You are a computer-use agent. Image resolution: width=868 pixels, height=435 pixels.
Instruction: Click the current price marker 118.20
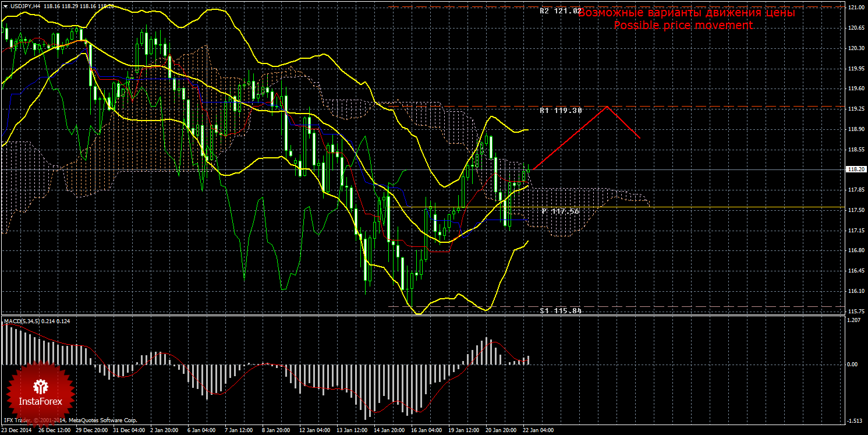click(x=855, y=169)
